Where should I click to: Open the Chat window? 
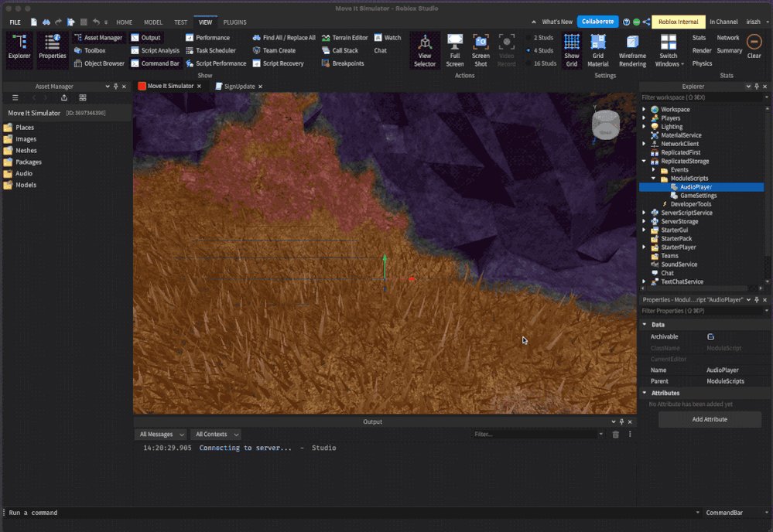380,50
